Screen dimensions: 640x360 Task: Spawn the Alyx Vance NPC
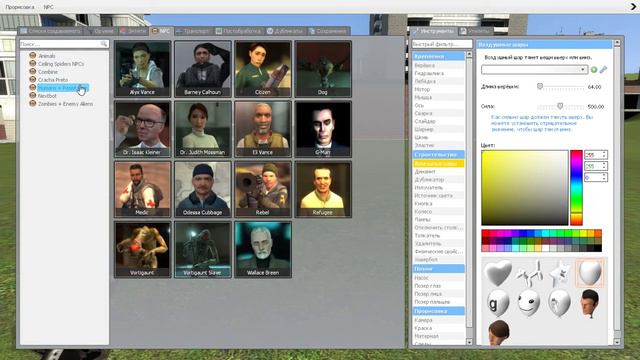click(142, 69)
